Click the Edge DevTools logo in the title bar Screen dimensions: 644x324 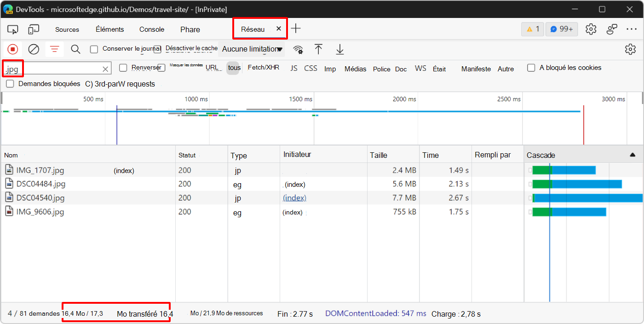pyautogui.click(x=8, y=9)
